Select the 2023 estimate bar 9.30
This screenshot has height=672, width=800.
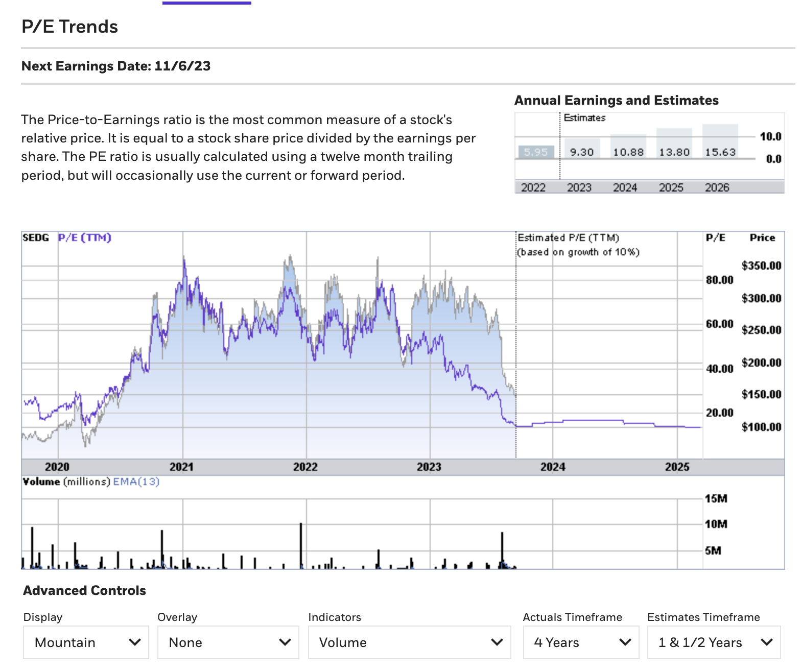(582, 149)
